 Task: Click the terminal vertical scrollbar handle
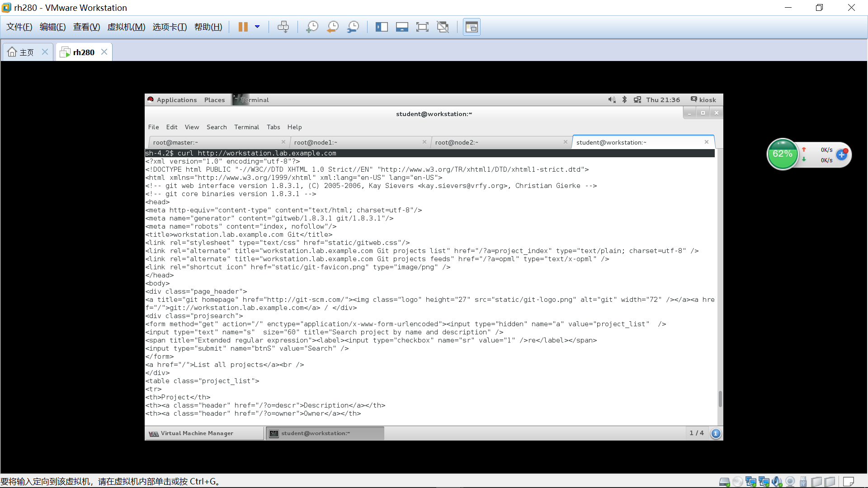tap(720, 399)
